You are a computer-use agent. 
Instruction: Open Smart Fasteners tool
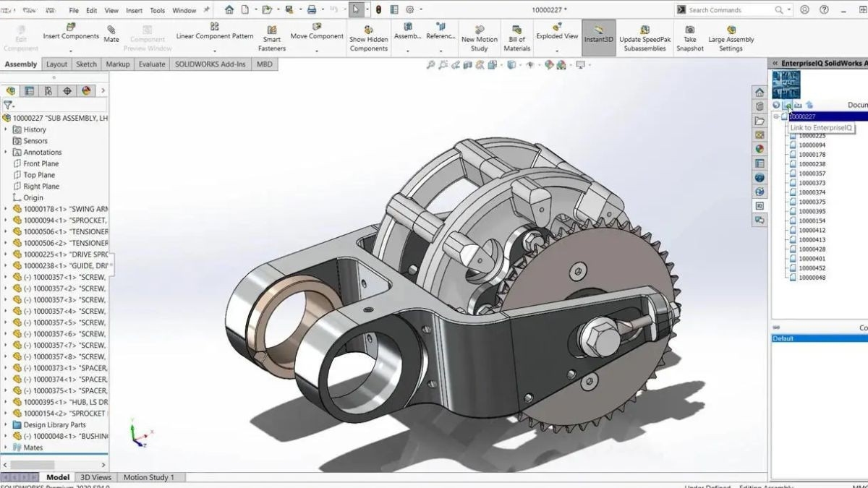point(272,38)
